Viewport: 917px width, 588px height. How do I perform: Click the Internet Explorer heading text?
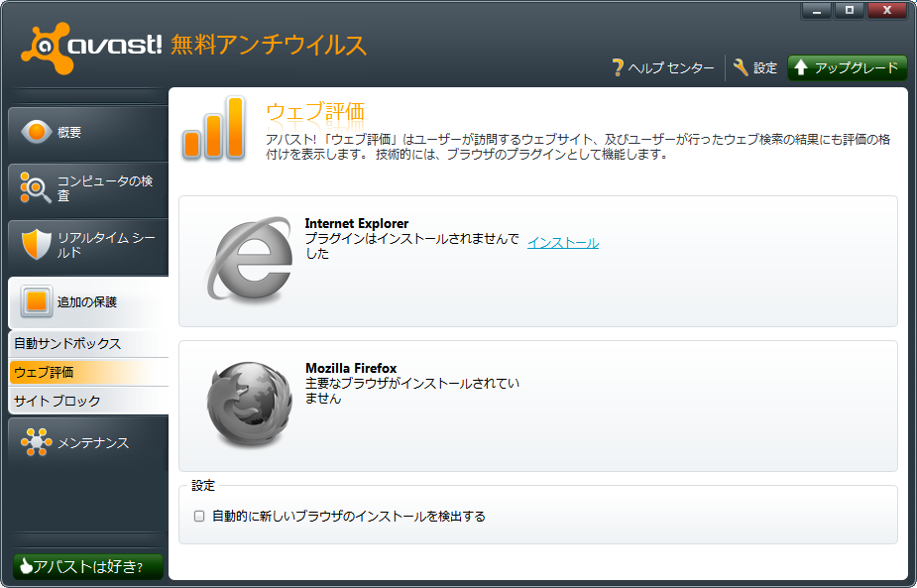click(357, 223)
